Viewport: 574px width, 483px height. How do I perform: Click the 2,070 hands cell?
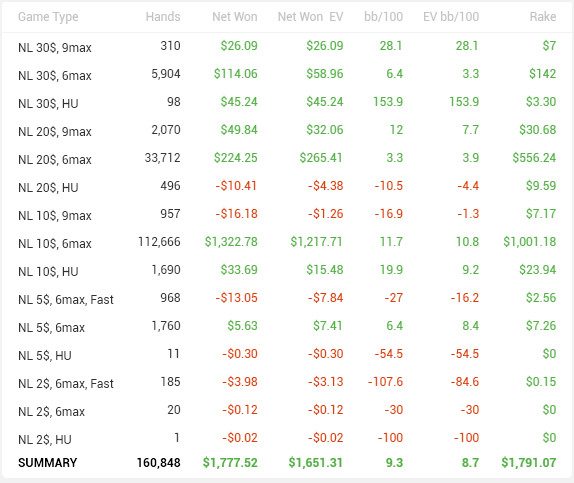click(x=166, y=130)
